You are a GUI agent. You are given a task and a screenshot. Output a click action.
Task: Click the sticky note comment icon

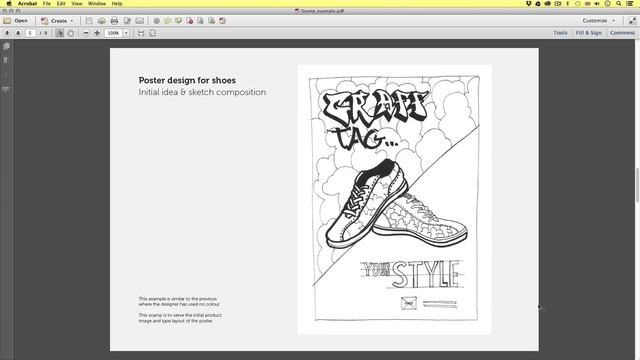167,20
